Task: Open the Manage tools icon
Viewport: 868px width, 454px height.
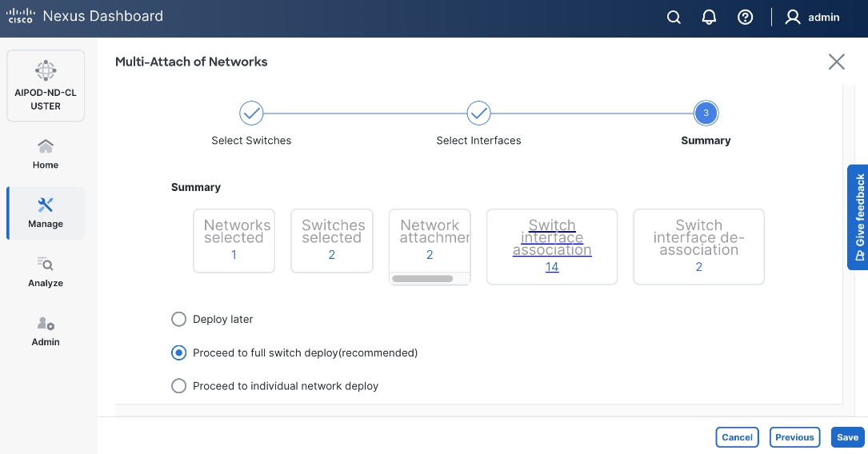Action: pyautogui.click(x=46, y=205)
